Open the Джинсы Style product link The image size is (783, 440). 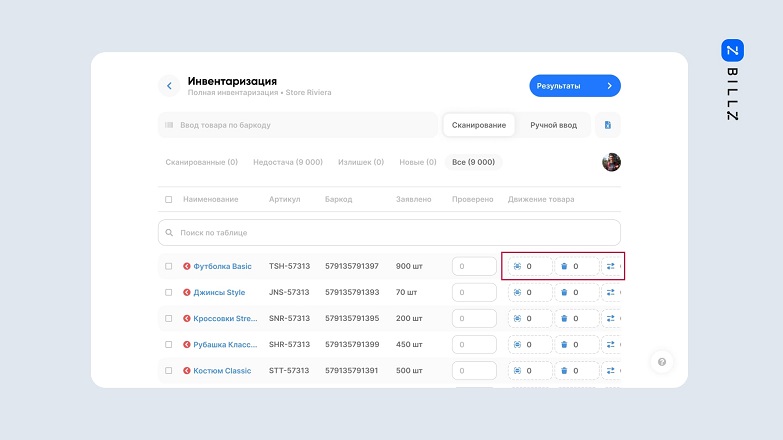click(x=219, y=293)
